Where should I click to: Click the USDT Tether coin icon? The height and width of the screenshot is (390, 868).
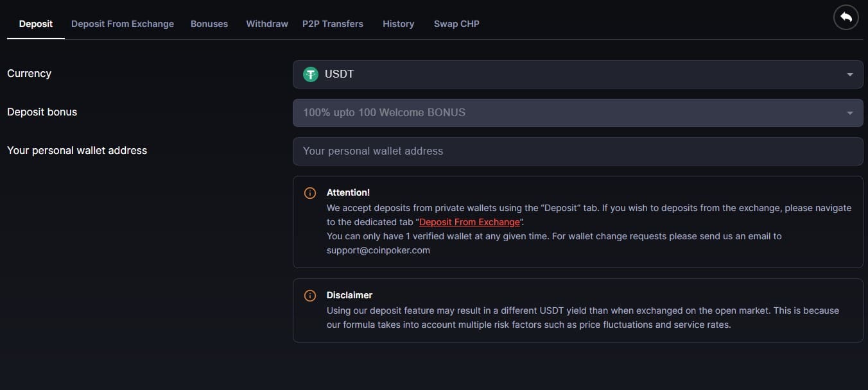pyautogui.click(x=311, y=74)
